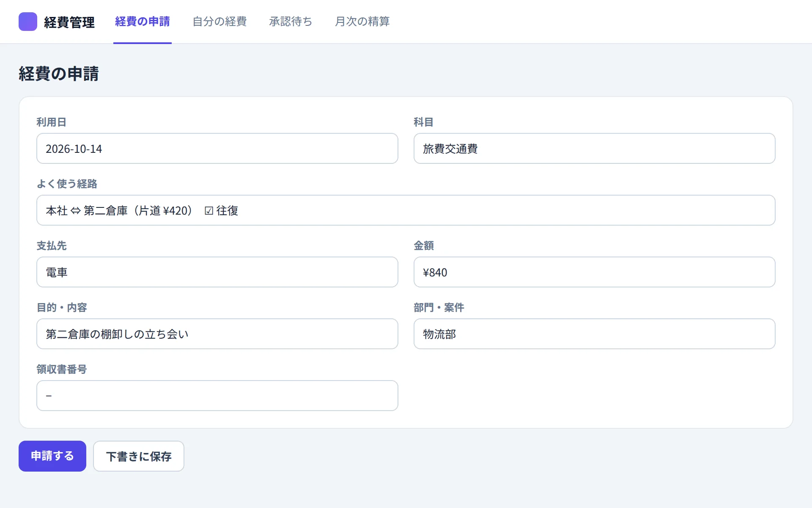Open the 部門・案件 field showing 物流部
The image size is (812, 508).
(594, 334)
